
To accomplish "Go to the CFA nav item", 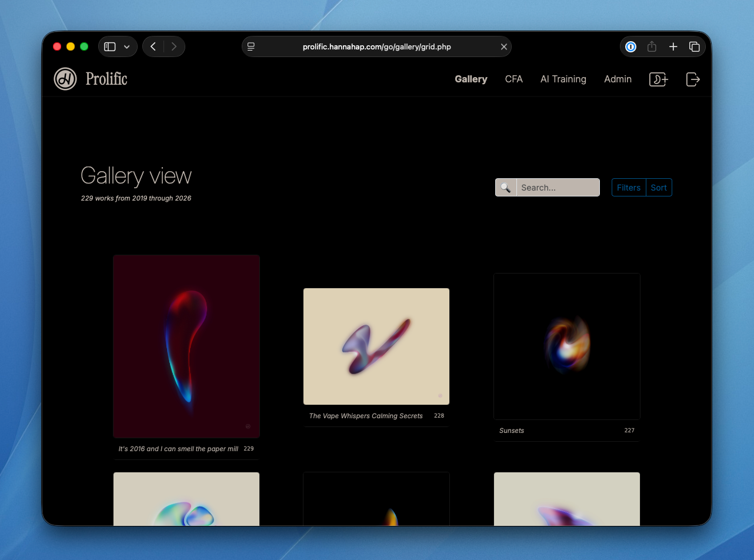I will [513, 79].
